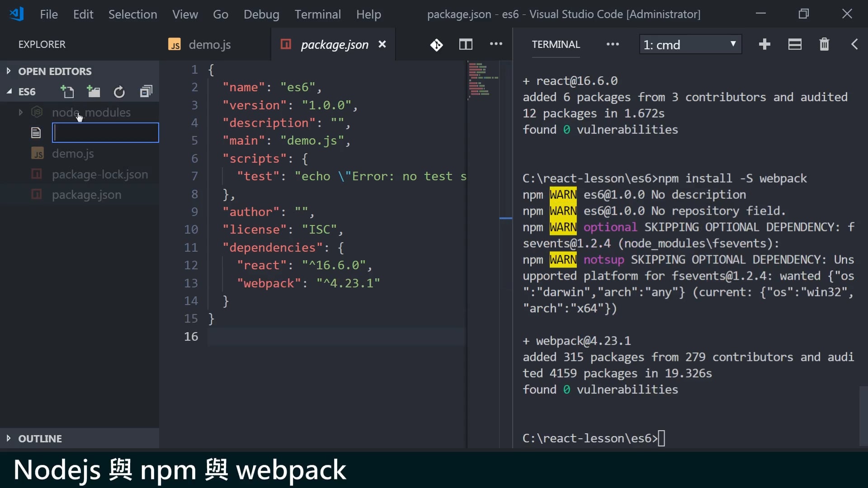Screen dimensions: 868x488
Task: Close the package.json tab
Action: click(x=382, y=44)
